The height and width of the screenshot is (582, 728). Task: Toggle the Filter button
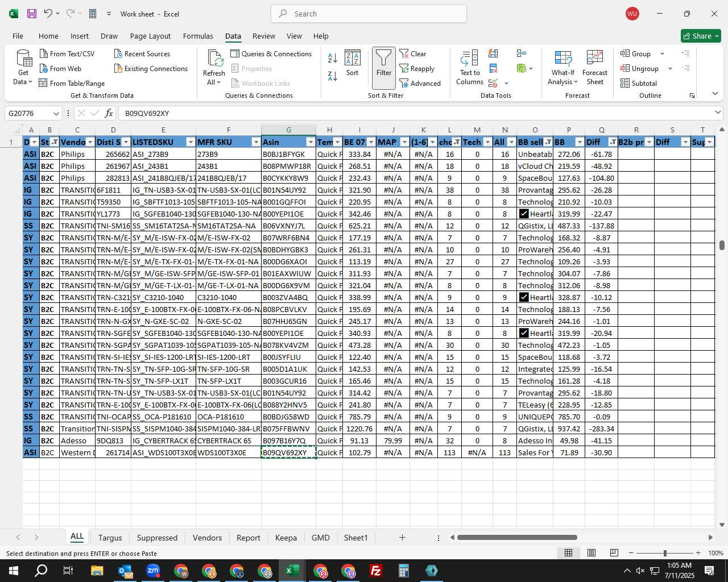pos(384,68)
